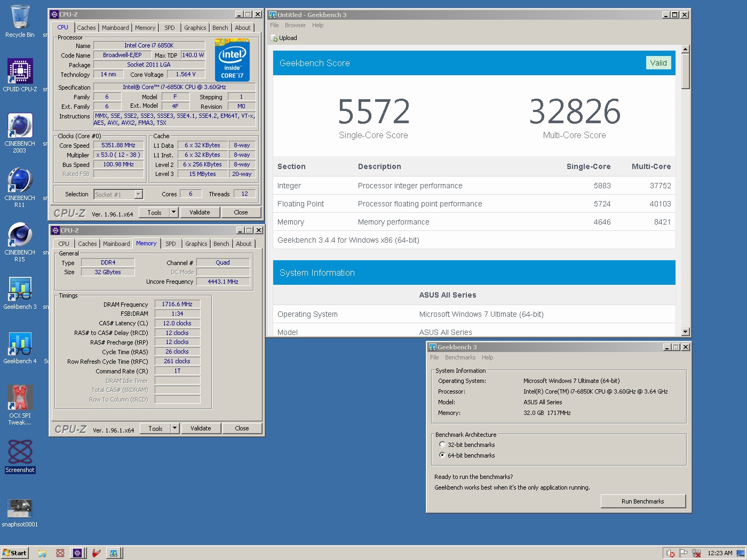Click the DRAM Frequency value field
Screen dimensions: 747x560
pos(177,304)
